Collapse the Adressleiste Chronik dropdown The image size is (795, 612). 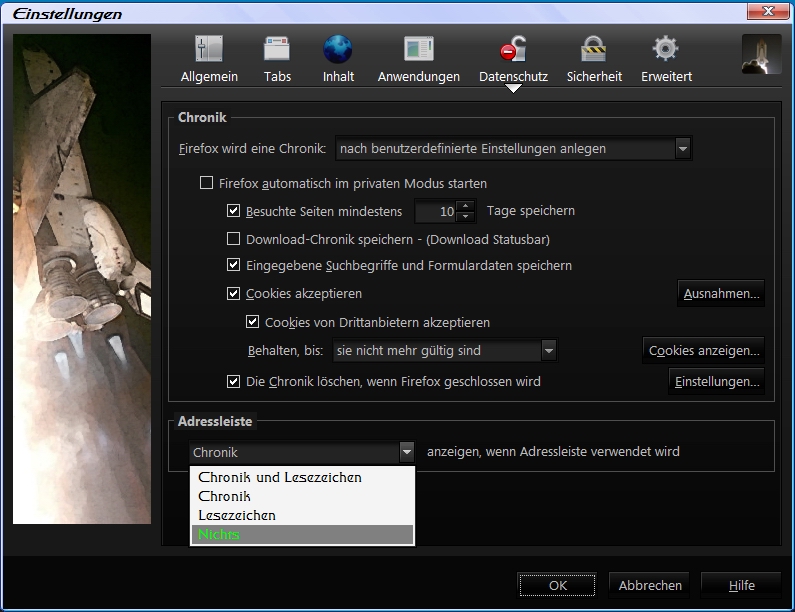click(x=406, y=452)
